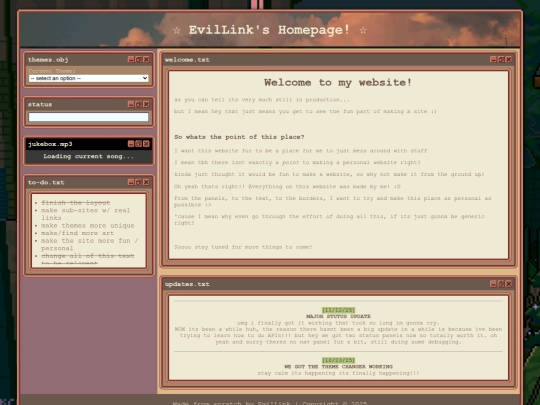
Task: Close the status panel
Action: 146,104
